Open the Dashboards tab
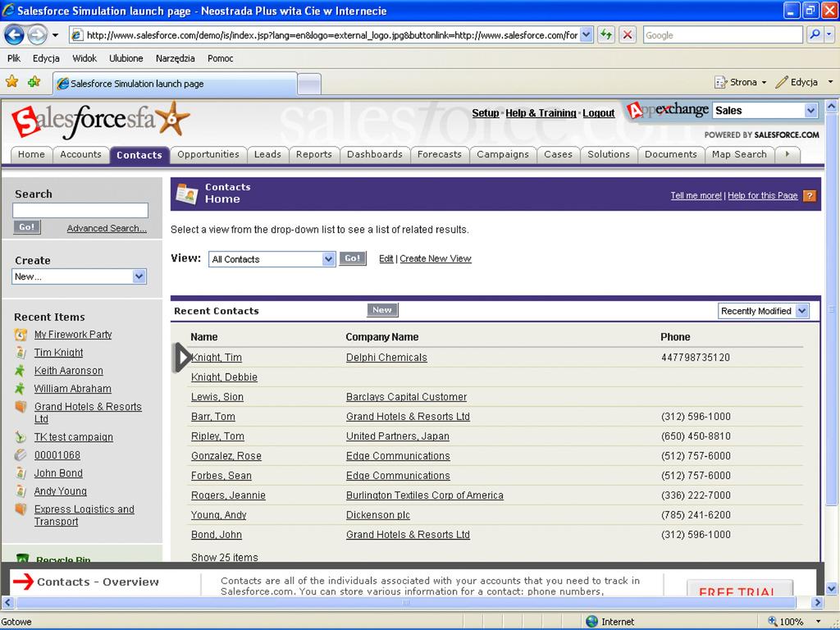The width and height of the screenshot is (840, 630). [x=374, y=154]
